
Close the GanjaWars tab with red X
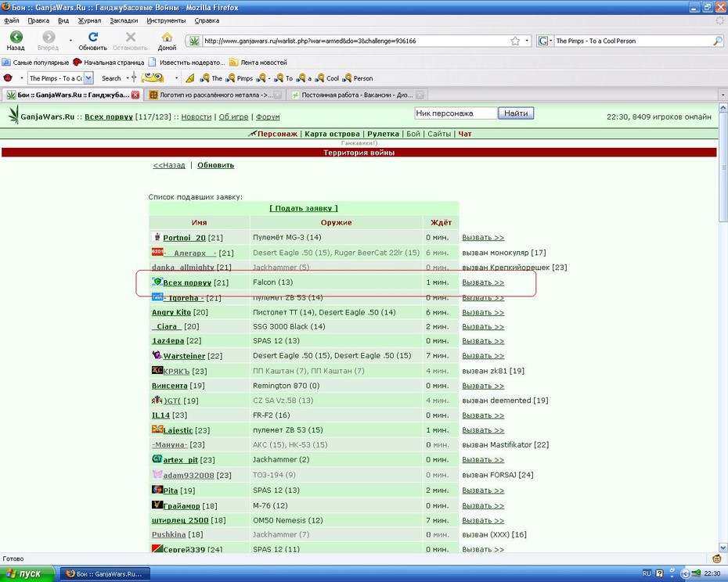coord(135,95)
